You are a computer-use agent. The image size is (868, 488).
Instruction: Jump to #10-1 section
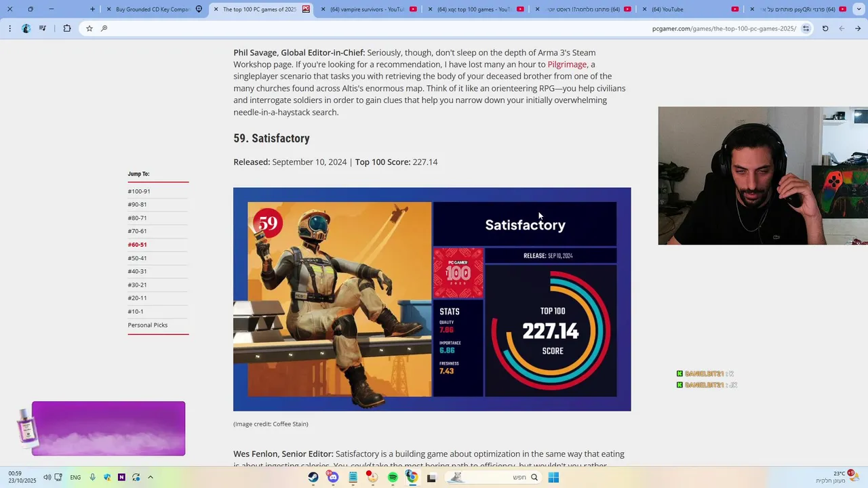[x=136, y=312]
